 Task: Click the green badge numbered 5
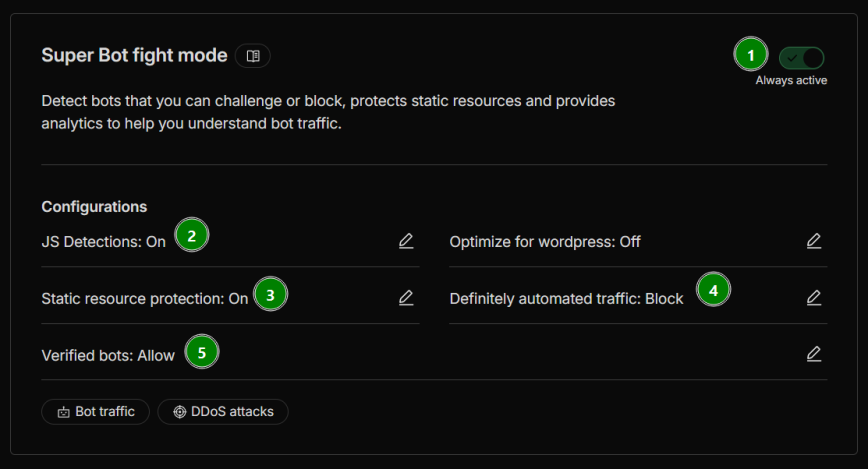pos(202,351)
